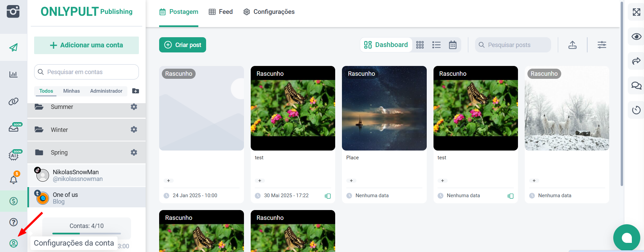Open Spring folder settings gear
Screen dimensions: 644x252
[134, 153]
